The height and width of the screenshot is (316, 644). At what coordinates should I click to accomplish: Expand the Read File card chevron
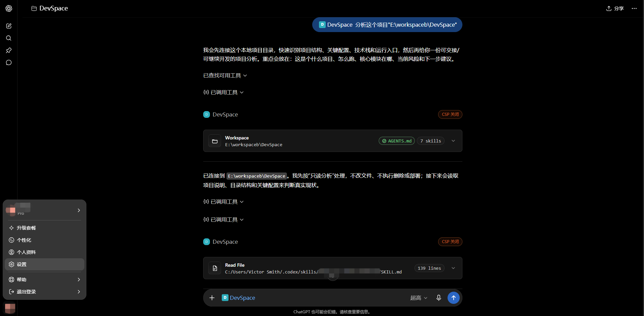coord(453,268)
